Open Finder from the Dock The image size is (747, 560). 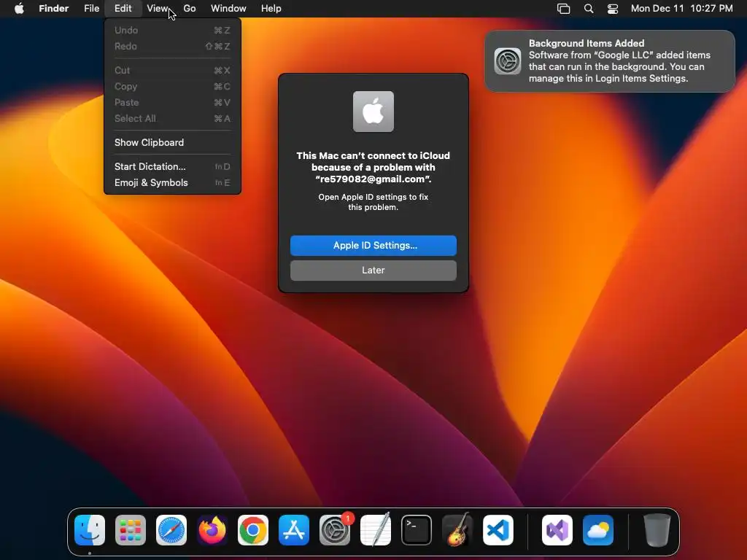[90, 530]
